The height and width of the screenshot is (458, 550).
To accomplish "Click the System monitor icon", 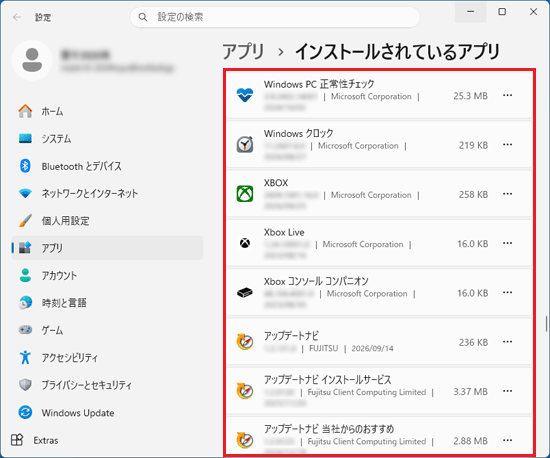I will tap(25, 139).
